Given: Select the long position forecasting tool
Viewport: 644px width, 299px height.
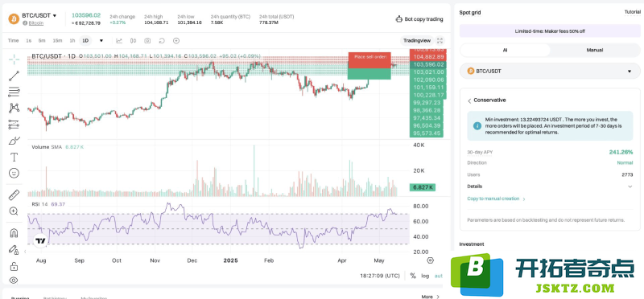Looking at the screenshot, I should tap(14, 125).
